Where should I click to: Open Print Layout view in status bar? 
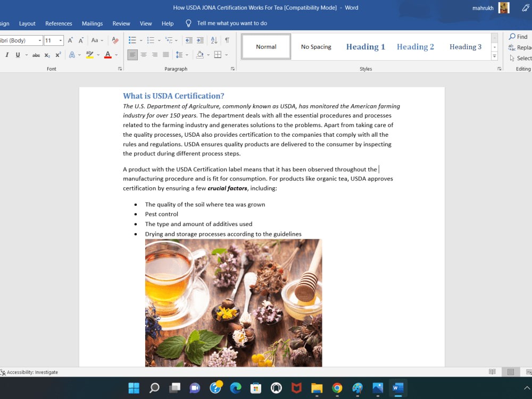tap(510, 372)
